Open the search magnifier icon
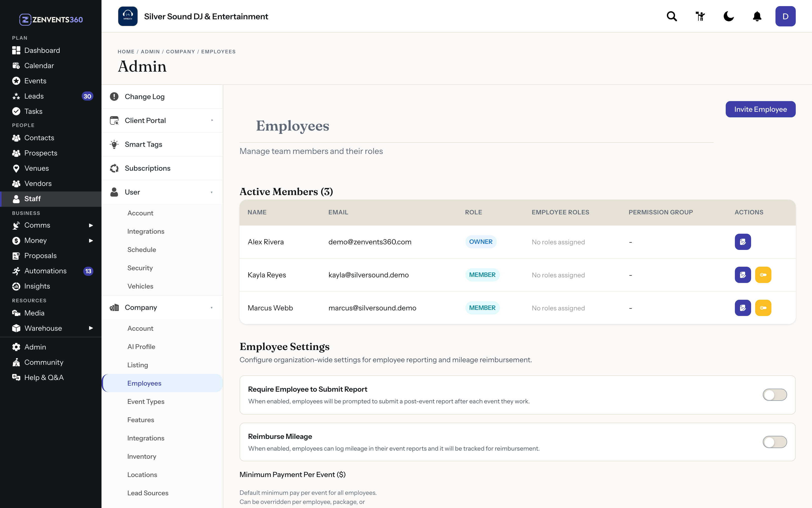 [x=672, y=16]
